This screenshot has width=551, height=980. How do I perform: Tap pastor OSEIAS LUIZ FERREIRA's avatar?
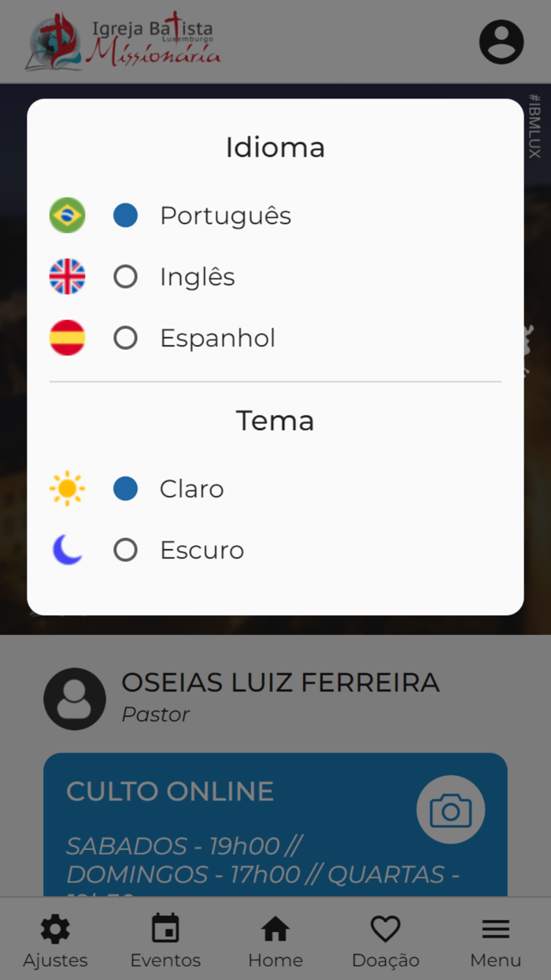coord(75,698)
